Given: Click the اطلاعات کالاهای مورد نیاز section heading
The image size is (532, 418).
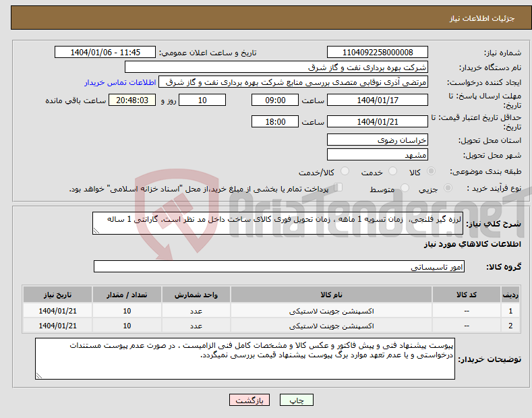Looking at the screenshot, I should point(472,244).
